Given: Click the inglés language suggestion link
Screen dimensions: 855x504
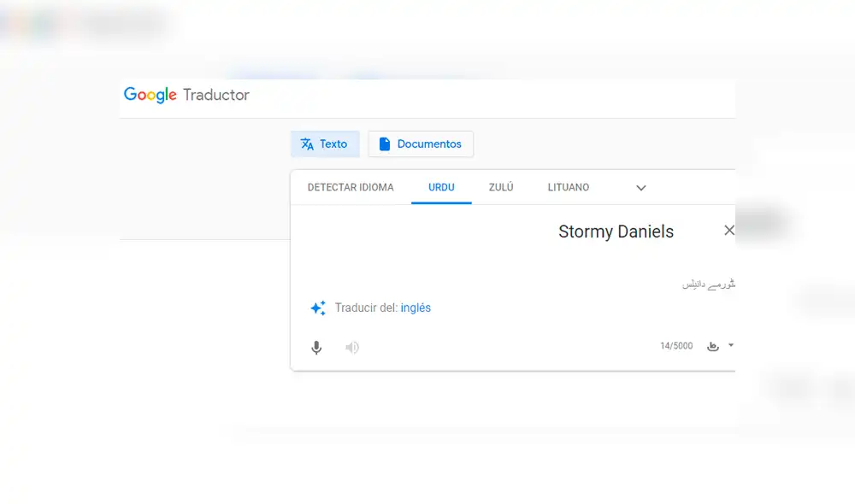Looking at the screenshot, I should 416,308.
